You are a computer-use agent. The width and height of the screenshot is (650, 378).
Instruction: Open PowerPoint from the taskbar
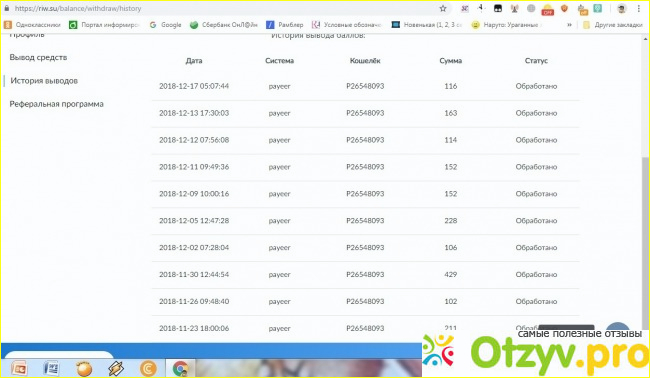pos(19,368)
